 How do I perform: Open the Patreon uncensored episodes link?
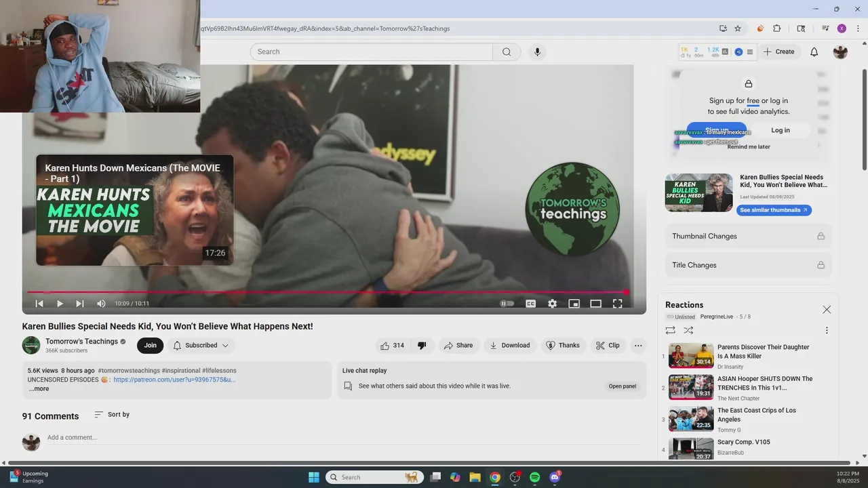pyautogui.click(x=174, y=380)
